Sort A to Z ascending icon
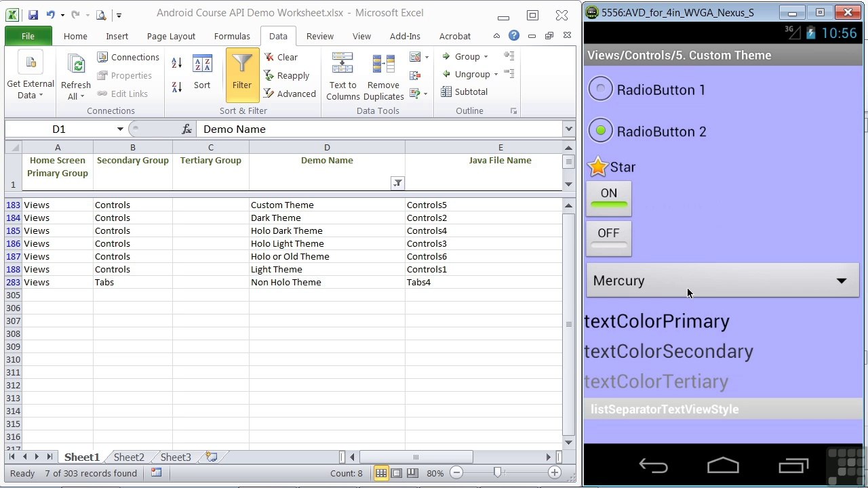 [177, 63]
